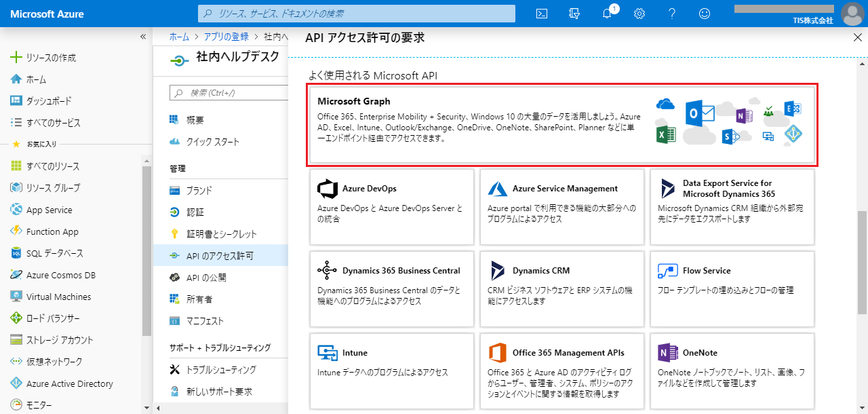
Task: Click the Function App icon in sidebar
Action: tap(16, 231)
